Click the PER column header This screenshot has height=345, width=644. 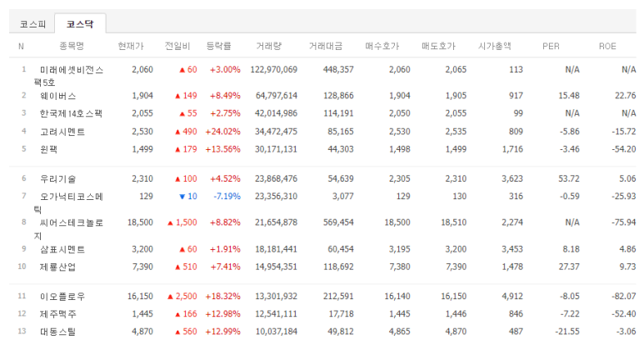[x=552, y=46]
